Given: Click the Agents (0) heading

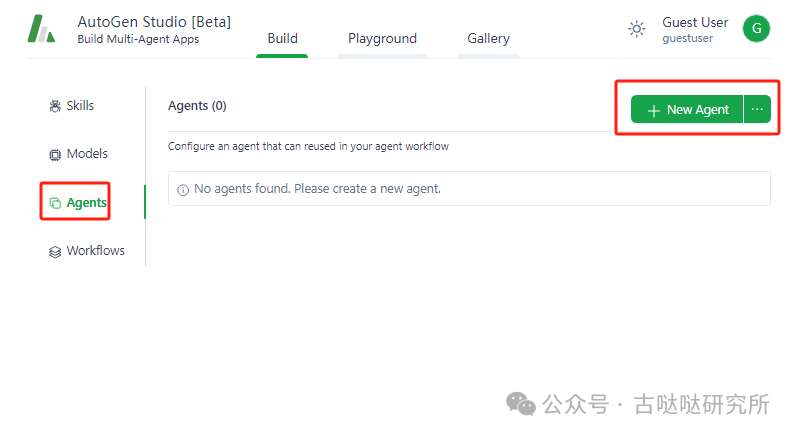Looking at the screenshot, I should (x=197, y=105).
